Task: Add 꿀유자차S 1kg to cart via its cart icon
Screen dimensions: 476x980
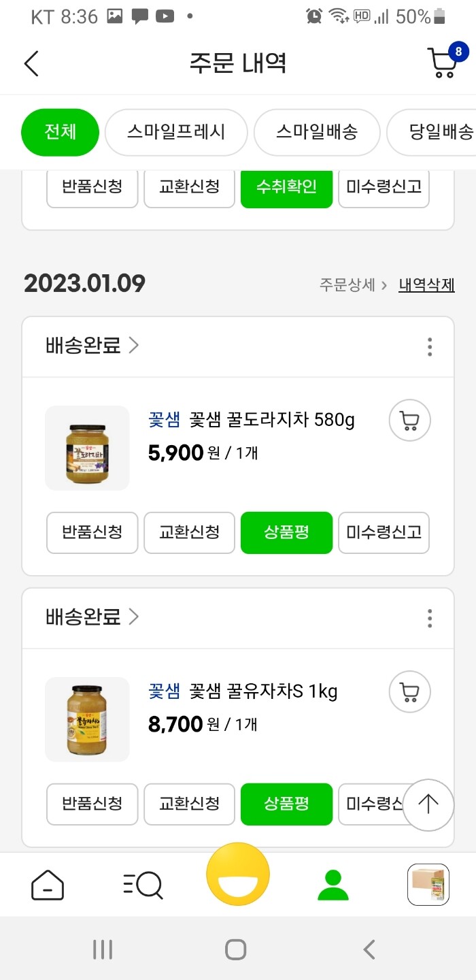Action: click(x=409, y=691)
